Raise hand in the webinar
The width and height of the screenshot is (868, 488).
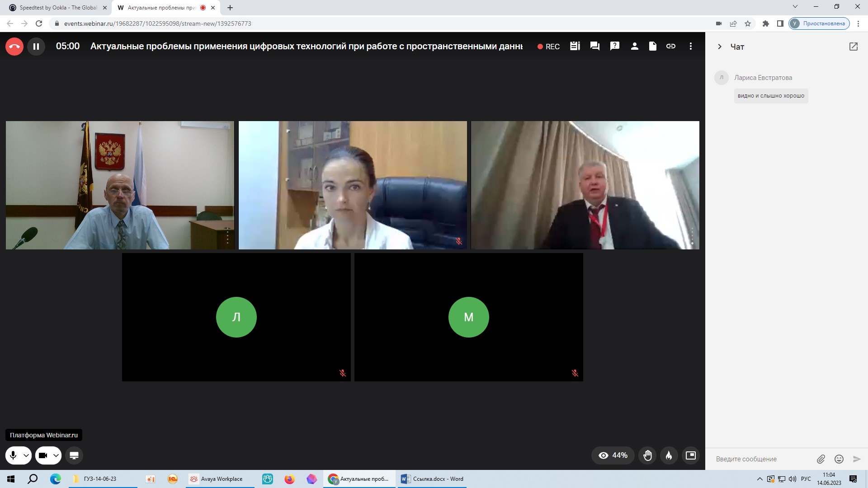(648, 455)
